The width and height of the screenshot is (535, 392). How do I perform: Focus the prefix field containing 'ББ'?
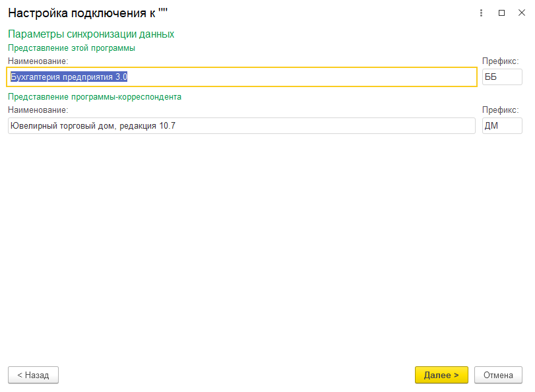pos(502,77)
